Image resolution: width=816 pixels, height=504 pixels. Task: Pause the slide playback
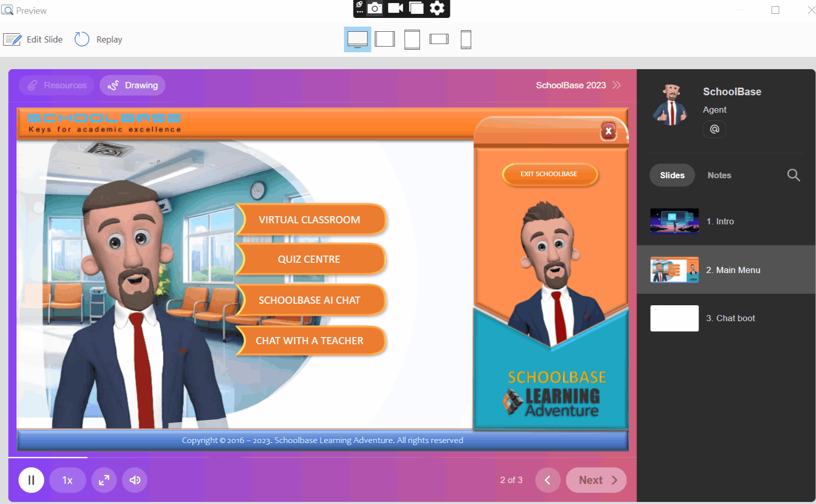pyautogui.click(x=31, y=480)
